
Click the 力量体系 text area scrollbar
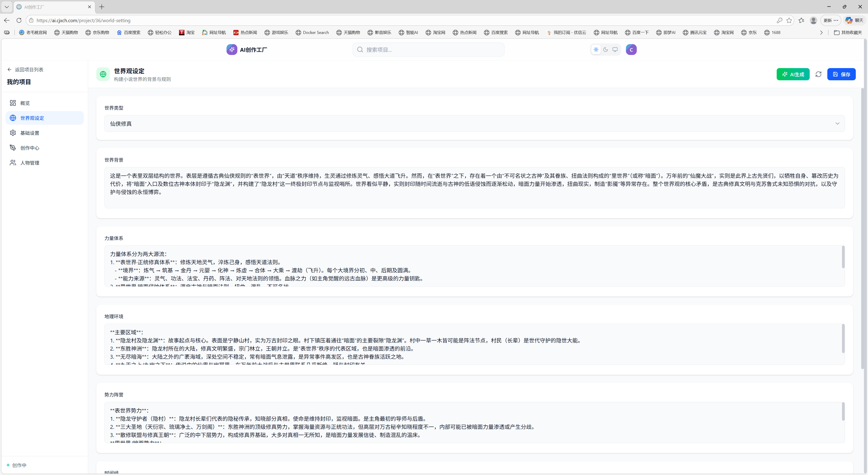click(x=843, y=257)
